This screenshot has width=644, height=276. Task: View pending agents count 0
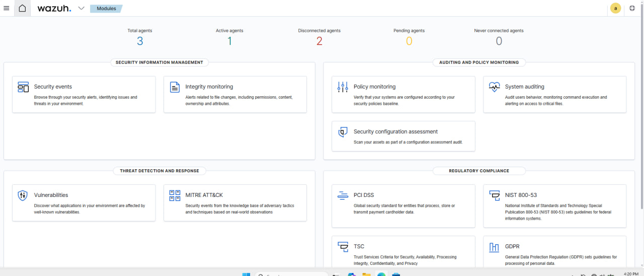[409, 41]
